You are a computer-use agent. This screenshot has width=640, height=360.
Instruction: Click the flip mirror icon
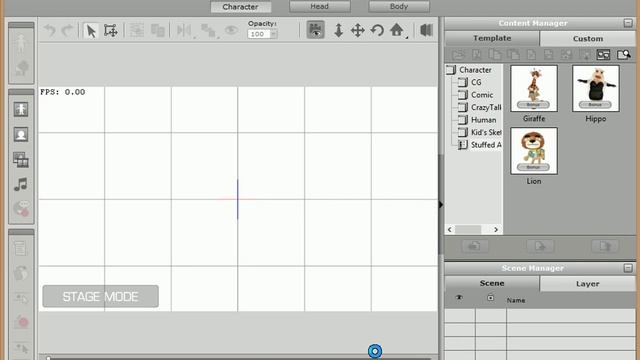184,31
